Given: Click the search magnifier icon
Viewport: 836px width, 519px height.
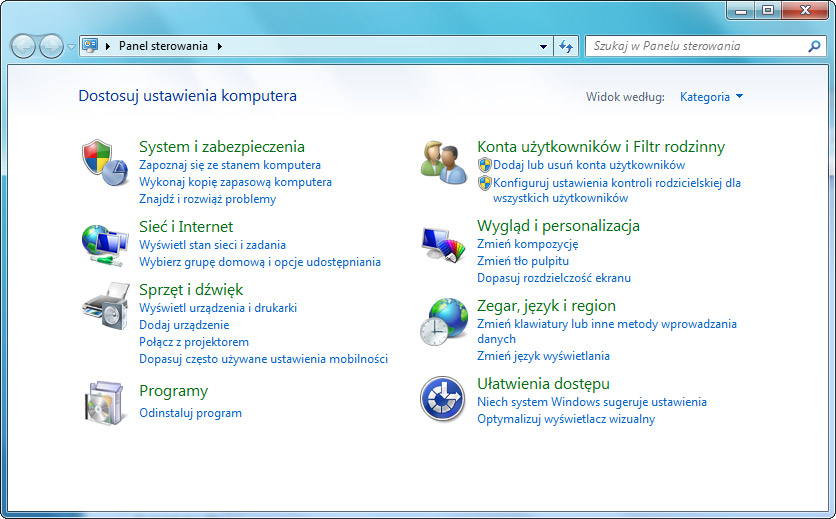Looking at the screenshot, I should (814, 46).
